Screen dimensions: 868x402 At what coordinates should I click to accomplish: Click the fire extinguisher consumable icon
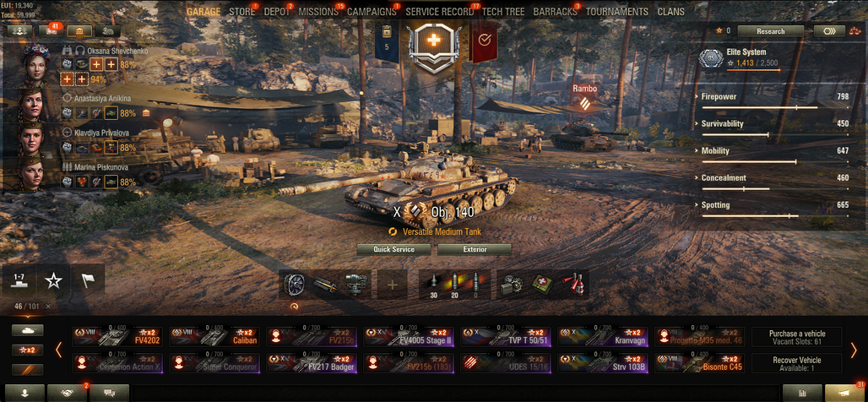[x=573, y=285]
